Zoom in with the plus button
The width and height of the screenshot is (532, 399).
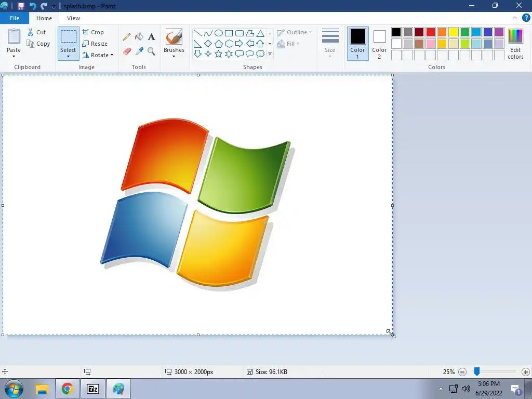coord(526,372)
